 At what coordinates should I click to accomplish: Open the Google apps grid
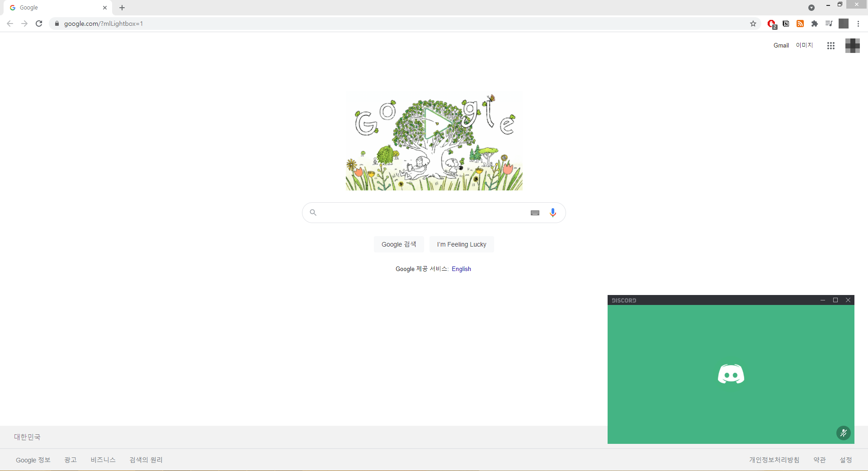coord(831,46)
